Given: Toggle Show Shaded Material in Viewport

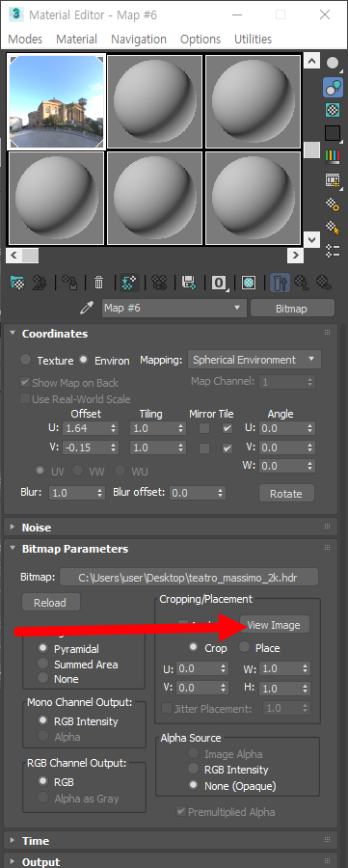Looking at the screenshot, I should (x=250, y=283).
